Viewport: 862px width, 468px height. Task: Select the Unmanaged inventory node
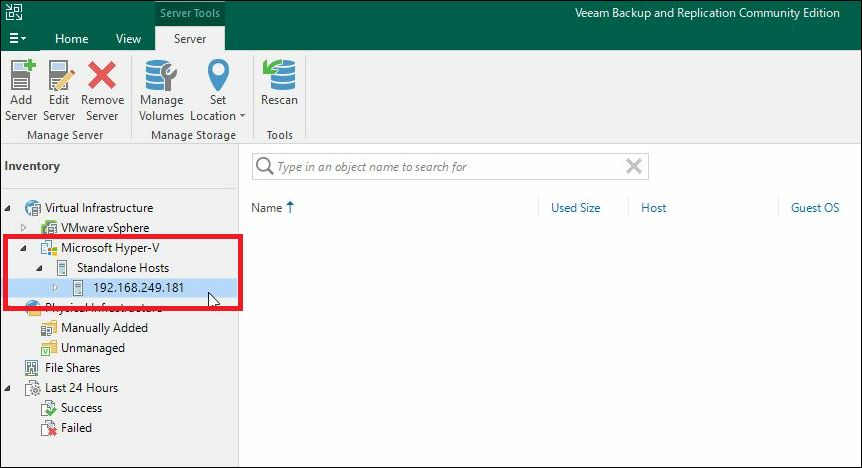pos(92,348)
